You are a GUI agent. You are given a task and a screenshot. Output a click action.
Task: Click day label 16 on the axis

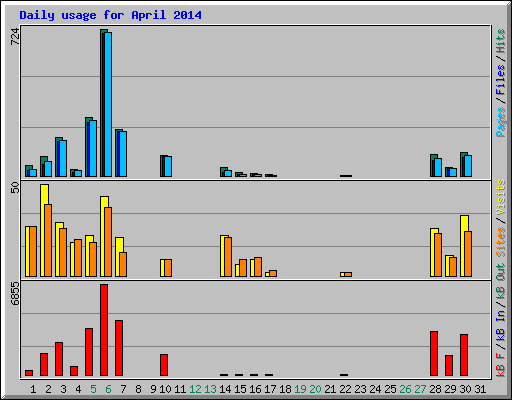click(x=255, y=389)
